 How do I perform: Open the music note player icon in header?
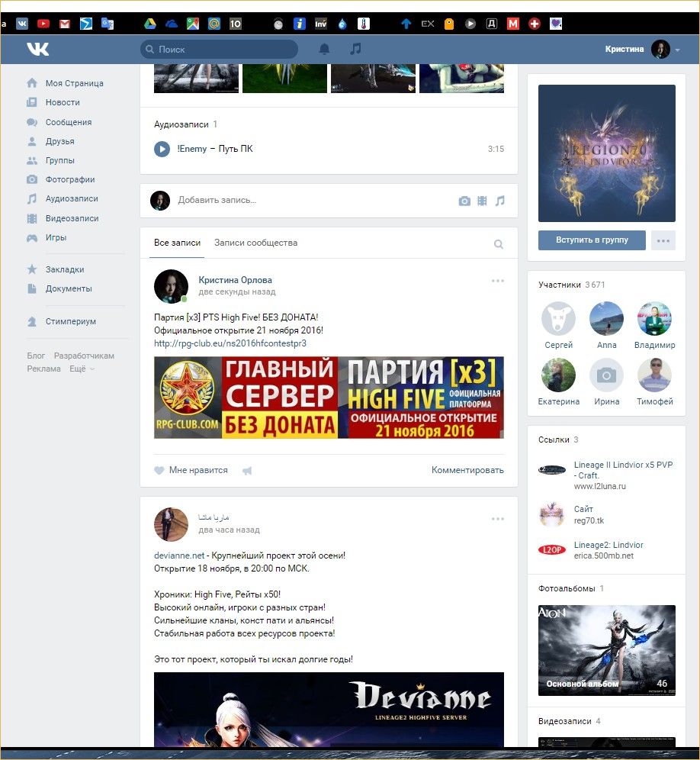pyautogui.click(x=355, y=49)
